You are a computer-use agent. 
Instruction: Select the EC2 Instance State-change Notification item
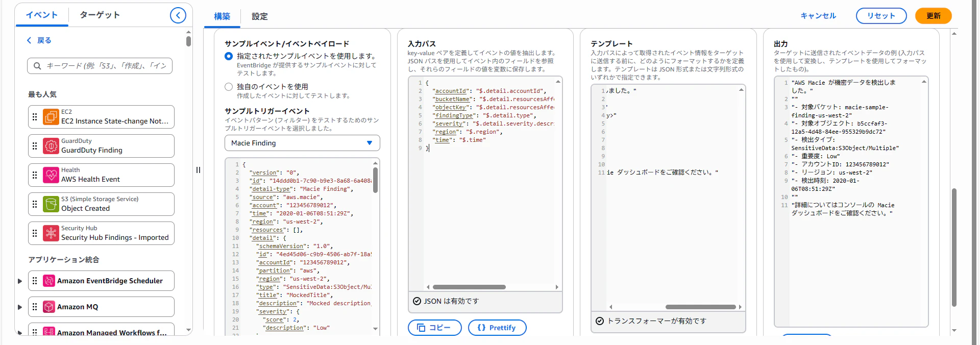click(101, 117)
